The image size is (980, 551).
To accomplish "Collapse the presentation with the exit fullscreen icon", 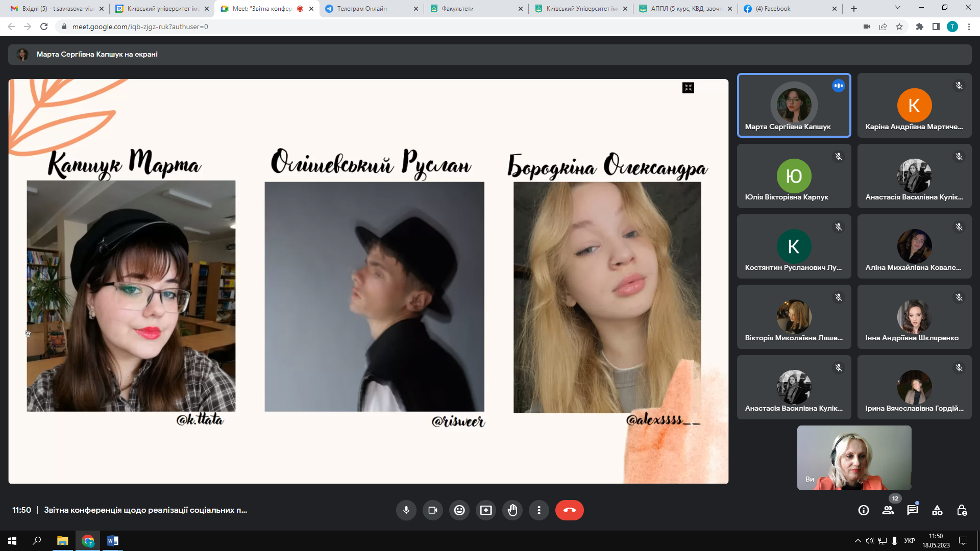I will 688,88.
